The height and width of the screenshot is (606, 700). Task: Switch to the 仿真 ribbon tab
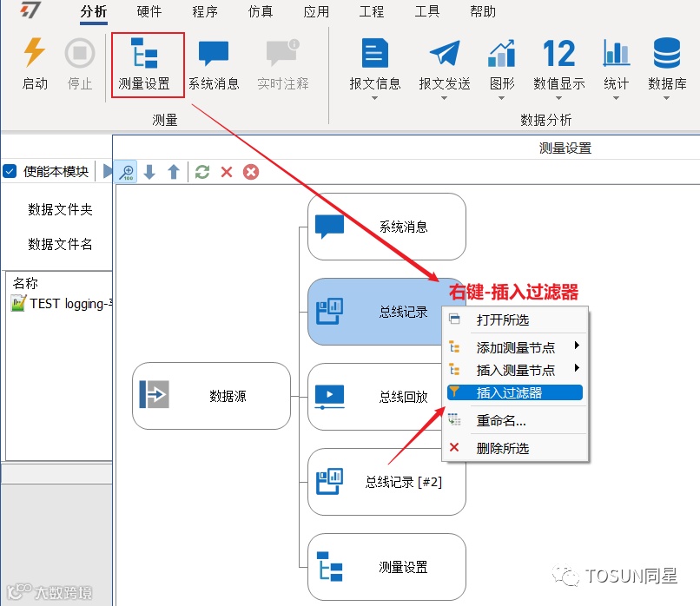261,11
